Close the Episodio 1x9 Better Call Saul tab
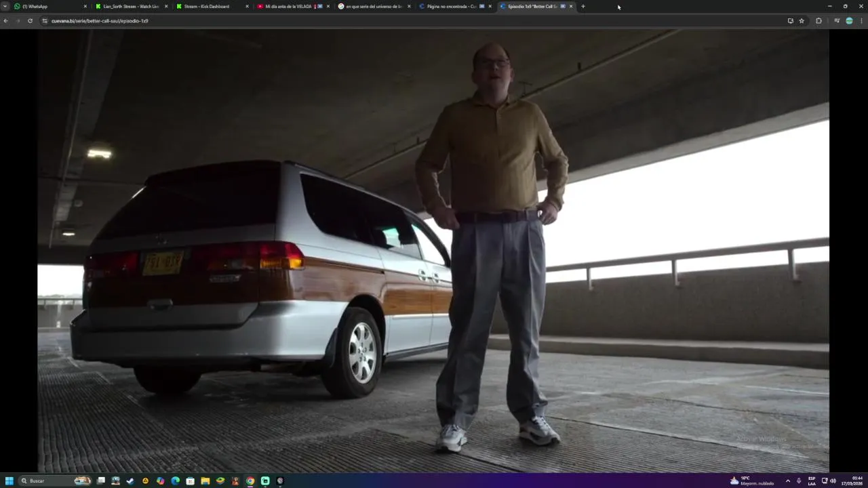Viewport: 868px width, 488px height. tap(571, 6)
